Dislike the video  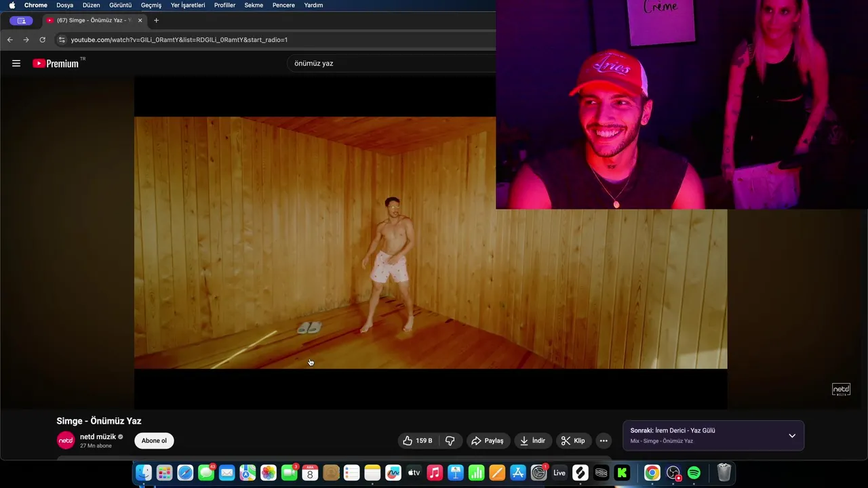[450, 441]
